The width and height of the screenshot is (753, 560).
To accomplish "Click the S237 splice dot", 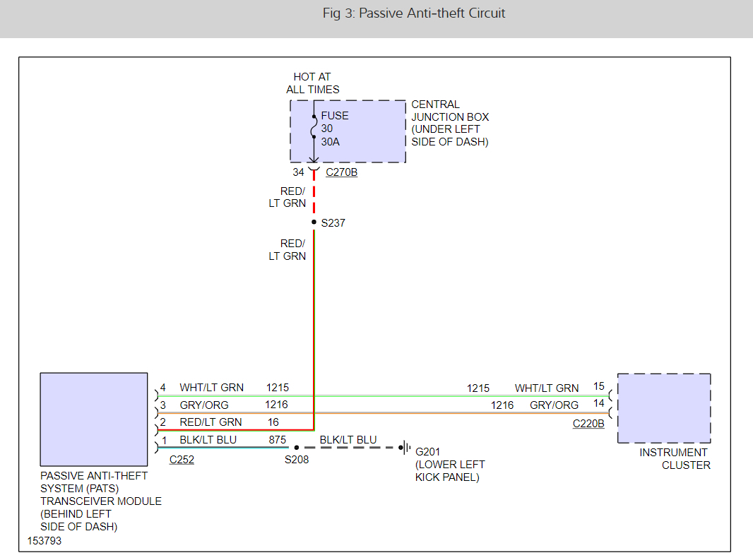I will coord(314,222).
